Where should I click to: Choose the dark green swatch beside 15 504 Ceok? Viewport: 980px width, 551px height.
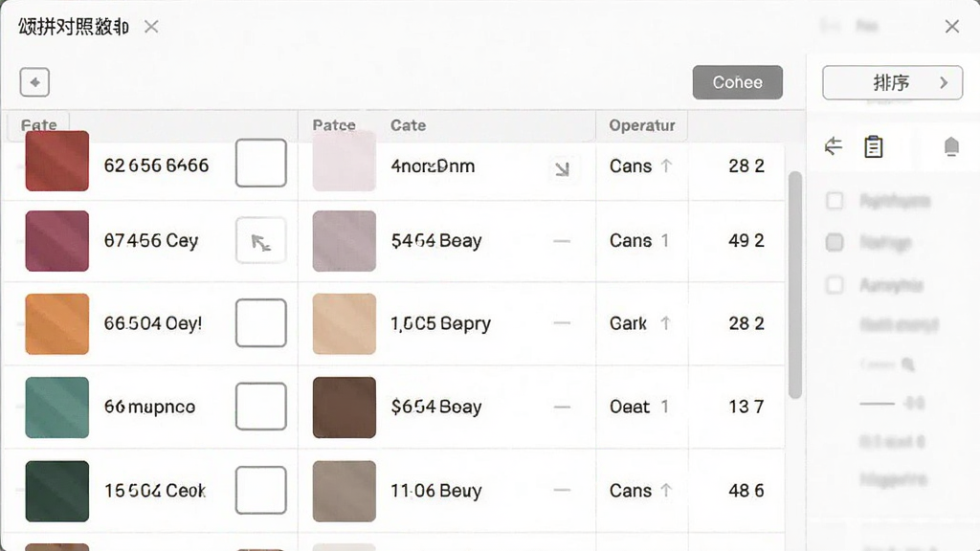click(x=56, y=491)
